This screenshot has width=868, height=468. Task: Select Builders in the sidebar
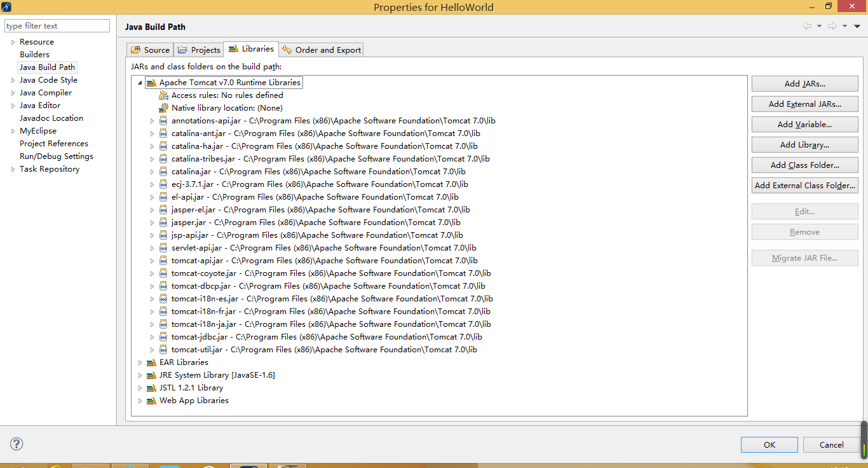click(34, 55)
